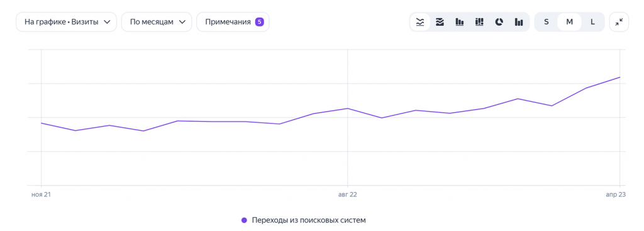Open the 'На графике • Визиты' dropdown
This screenshot has width=644, height=231.
click(x=67, y=22)
